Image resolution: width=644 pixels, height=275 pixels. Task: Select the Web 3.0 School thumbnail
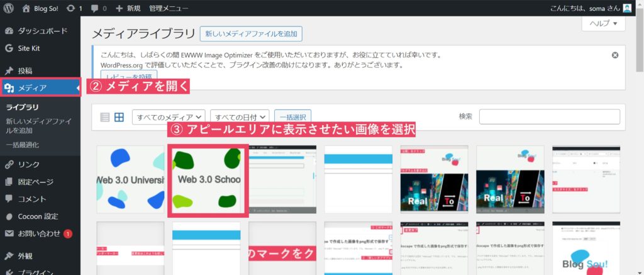208,179
